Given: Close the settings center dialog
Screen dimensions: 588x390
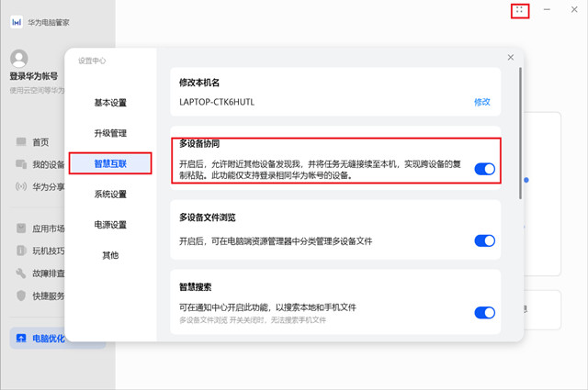Looking at the screenshot, I should [511, 57].
